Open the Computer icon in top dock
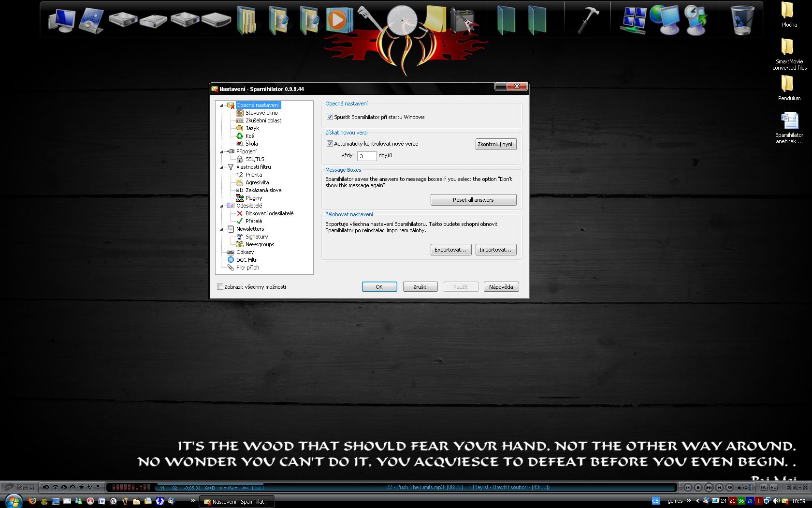 (61, 20)
